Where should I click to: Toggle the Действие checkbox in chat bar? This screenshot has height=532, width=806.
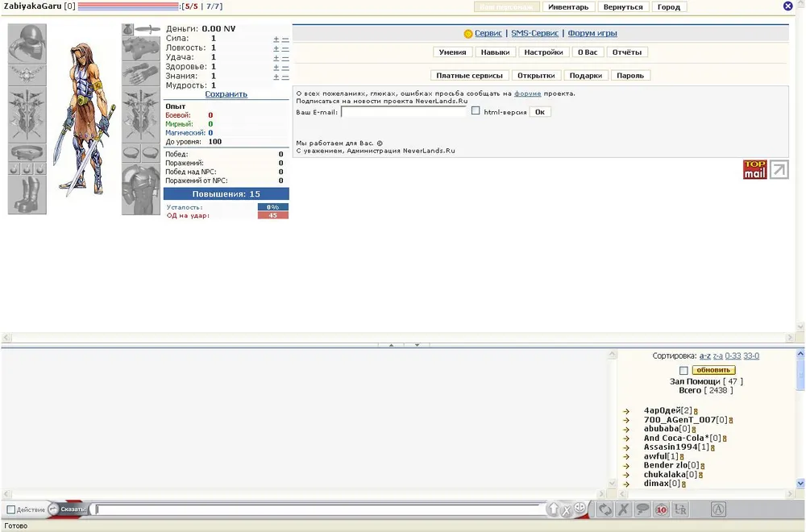[11, 509]
